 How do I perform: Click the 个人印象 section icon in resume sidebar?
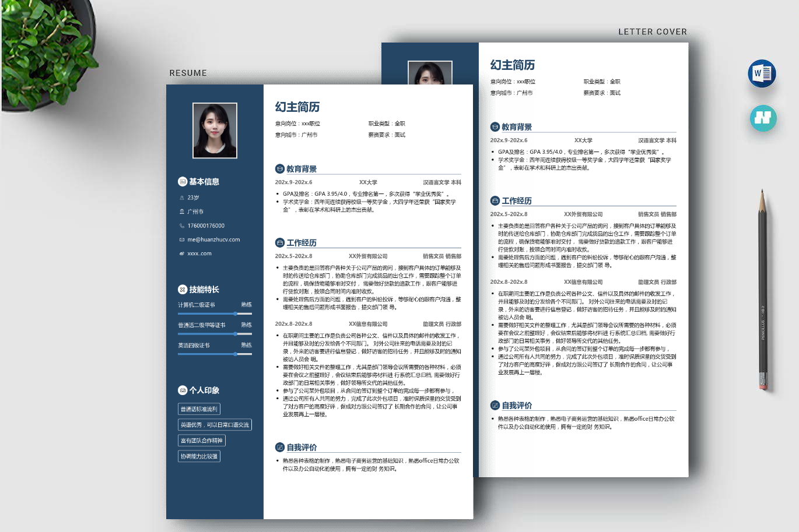(183, 390)
